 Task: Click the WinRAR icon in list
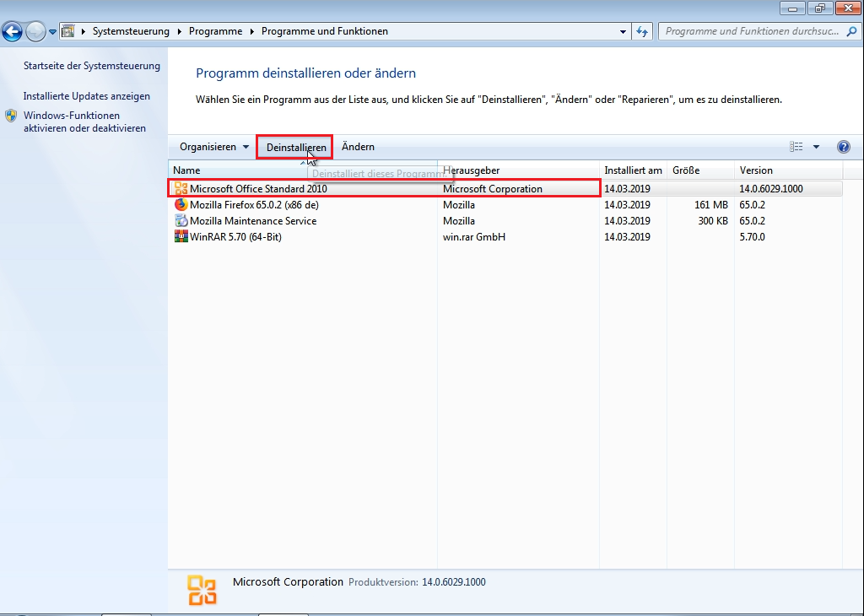(181, 236)
